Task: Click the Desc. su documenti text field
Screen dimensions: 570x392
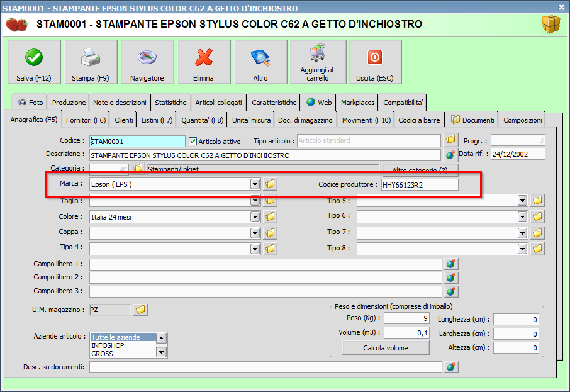Action: pyautogui.click(x=265, y=367)
